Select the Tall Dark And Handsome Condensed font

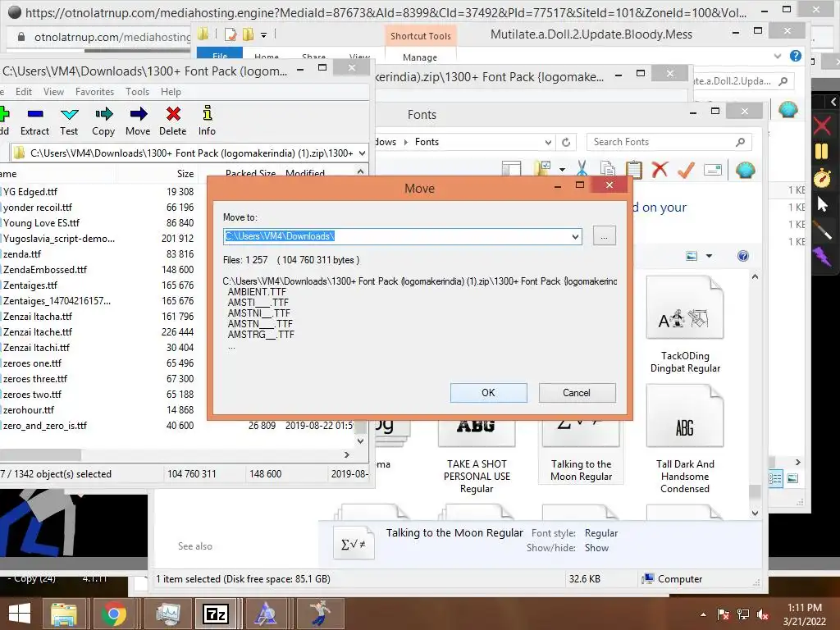[x=685, y=440]
